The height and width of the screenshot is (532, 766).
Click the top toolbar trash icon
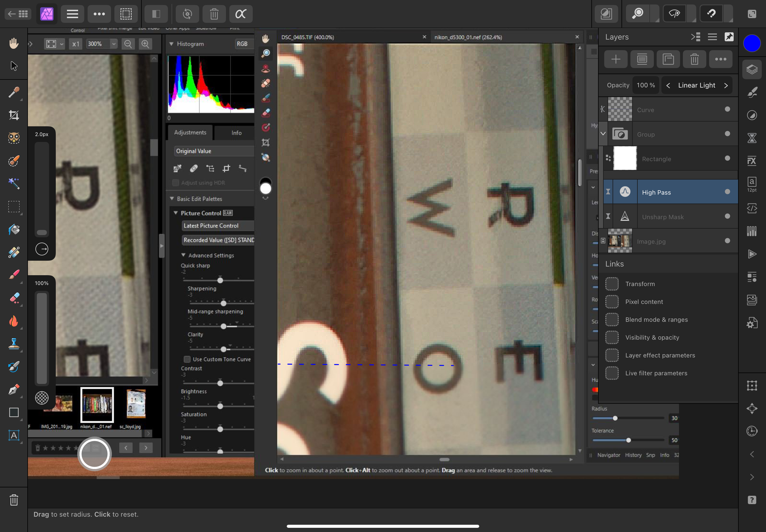(214, 14)
